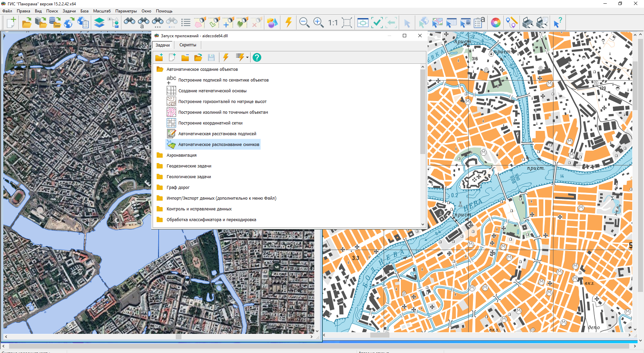Select Построение координатной сетки task
Image resolution: width=644 pixels, height=353 pixels.
[x=210, y=123]
